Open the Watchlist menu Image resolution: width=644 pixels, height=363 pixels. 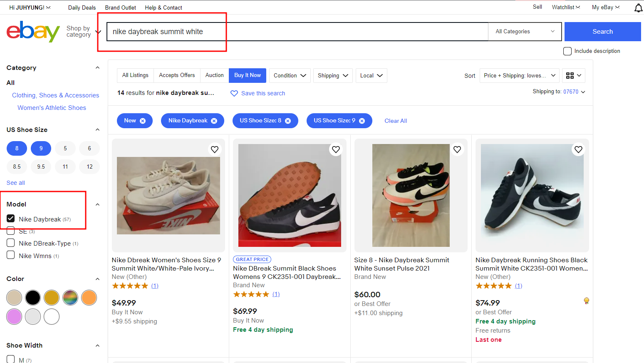point(566,7)
